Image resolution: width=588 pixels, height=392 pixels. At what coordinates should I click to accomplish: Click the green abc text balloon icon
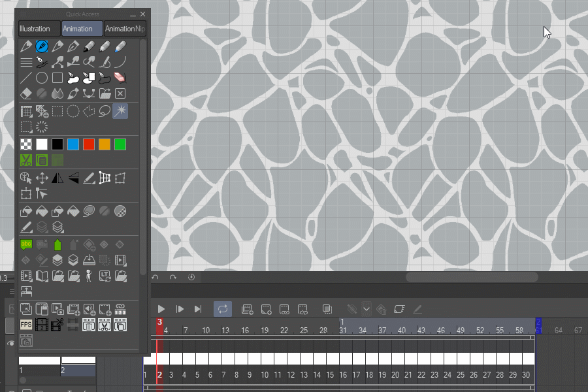[26, 244]
